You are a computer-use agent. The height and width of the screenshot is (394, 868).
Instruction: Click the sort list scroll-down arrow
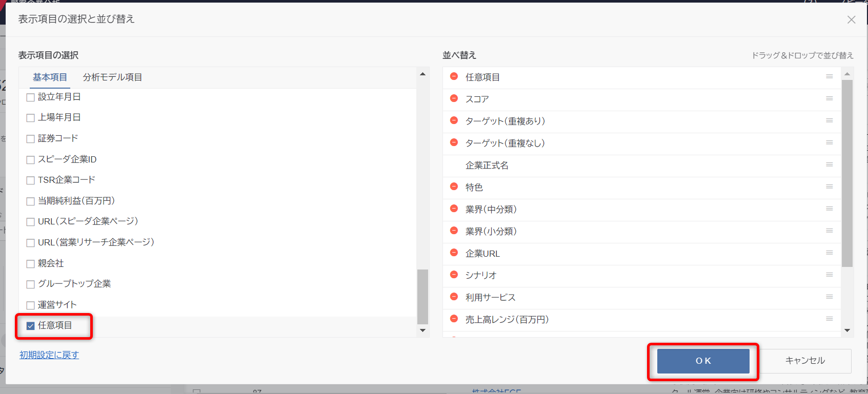point(847,330)
